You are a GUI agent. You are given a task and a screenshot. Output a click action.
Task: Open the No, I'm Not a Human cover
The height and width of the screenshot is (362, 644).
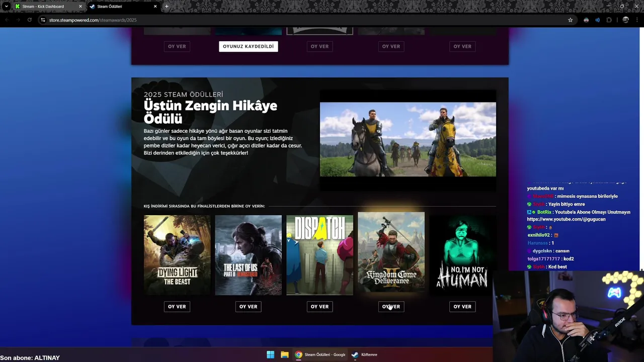(462, 255)
